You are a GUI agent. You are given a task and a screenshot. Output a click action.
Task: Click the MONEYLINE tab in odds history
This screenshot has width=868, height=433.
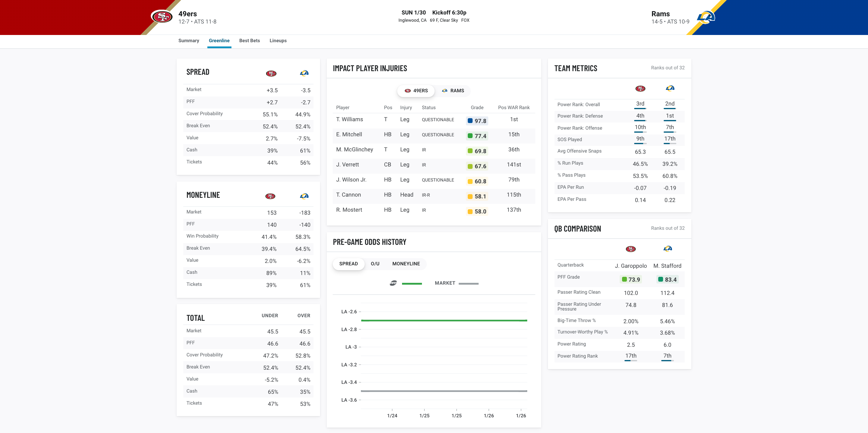click(x=406, y=264)
